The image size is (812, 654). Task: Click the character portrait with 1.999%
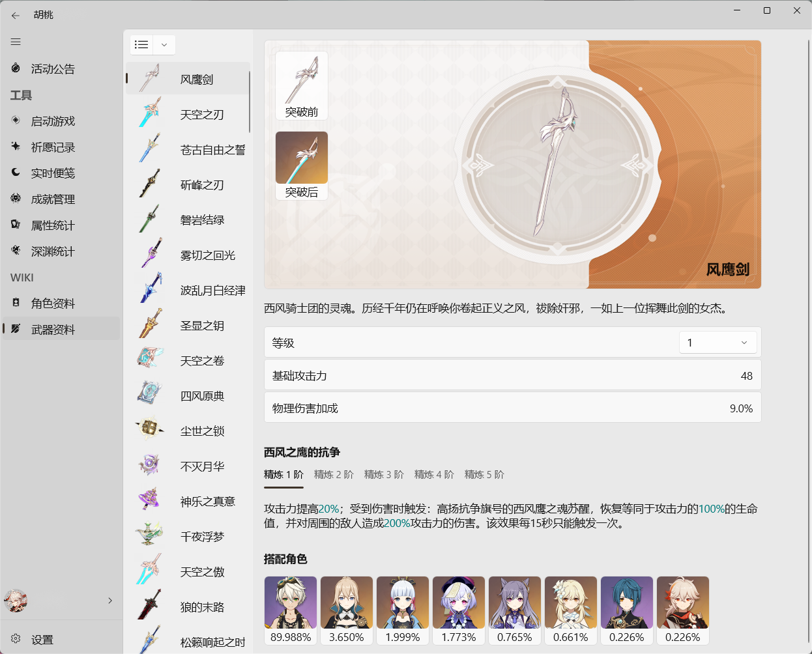pyautogui.click(x=403, y=610)
